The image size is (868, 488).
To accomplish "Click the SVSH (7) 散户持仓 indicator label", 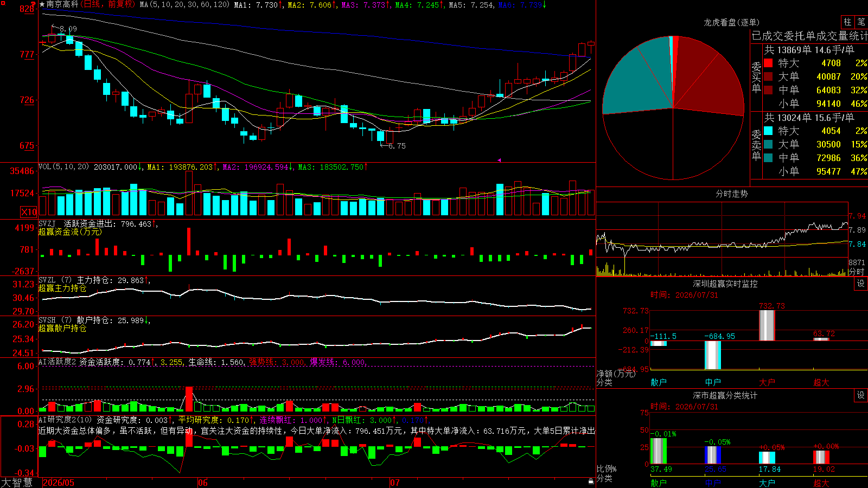I will [x=76, y=320].
